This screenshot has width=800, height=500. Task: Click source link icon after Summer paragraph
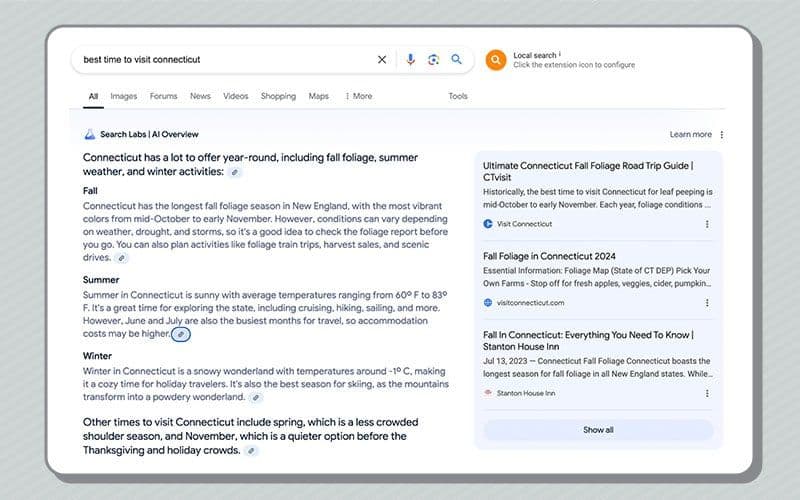click(180, 335)
